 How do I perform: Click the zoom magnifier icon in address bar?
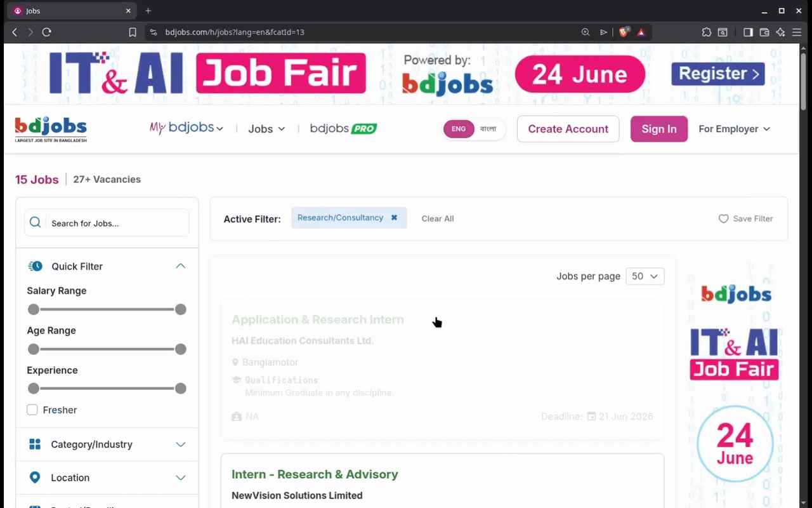586,32
